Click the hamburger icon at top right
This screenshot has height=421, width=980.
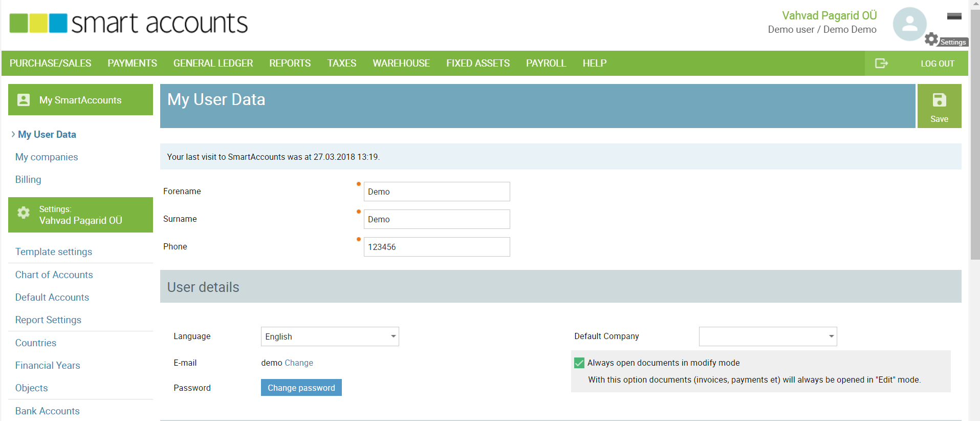click(954, 16)
